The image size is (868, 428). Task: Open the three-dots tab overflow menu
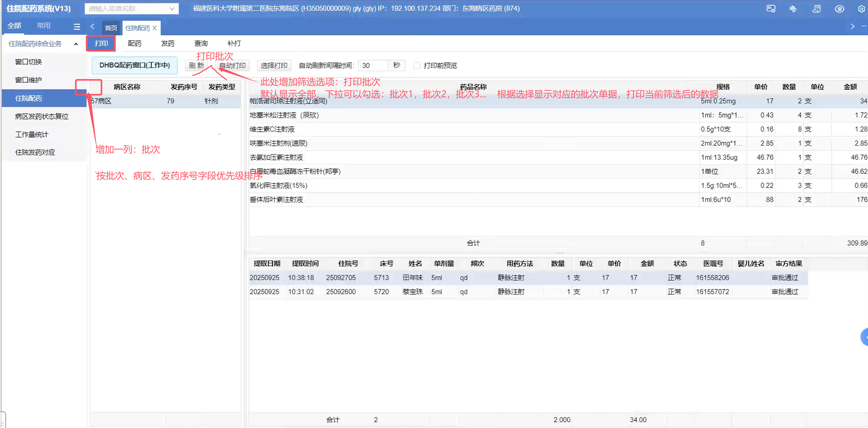864,26
